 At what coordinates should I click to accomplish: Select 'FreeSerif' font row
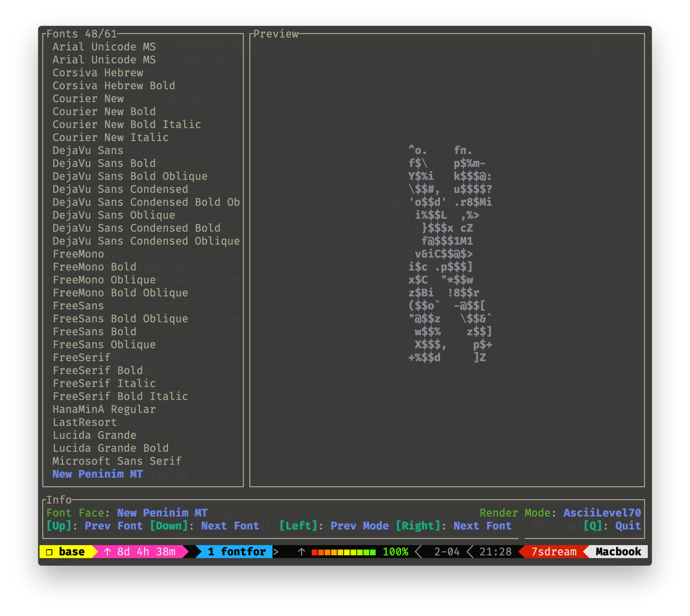81,357
